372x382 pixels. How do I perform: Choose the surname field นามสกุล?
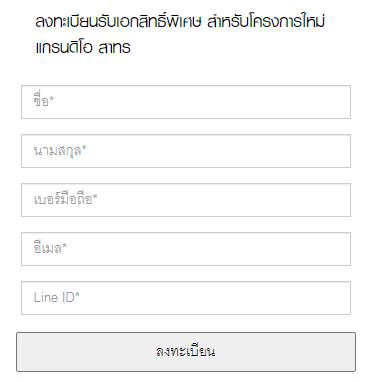click(186, 151)
